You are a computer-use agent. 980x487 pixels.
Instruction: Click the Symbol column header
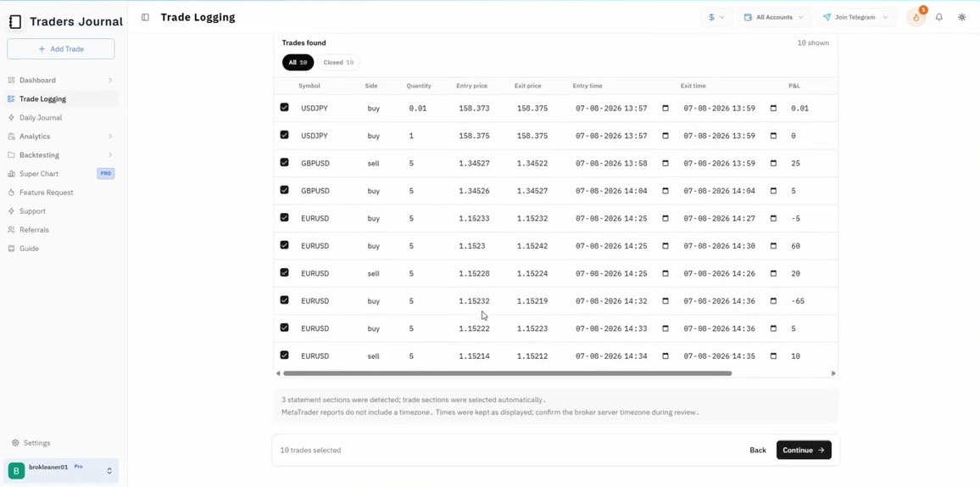(309, 86)
